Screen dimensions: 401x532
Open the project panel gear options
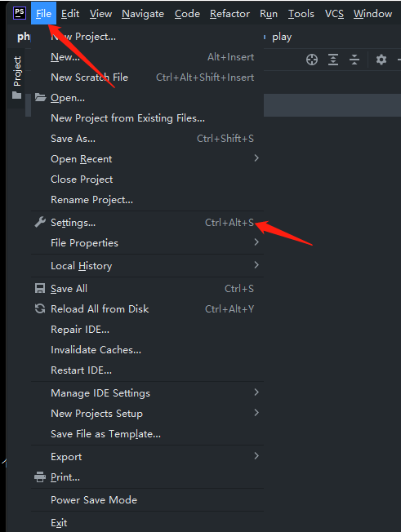tap(381, 60)
